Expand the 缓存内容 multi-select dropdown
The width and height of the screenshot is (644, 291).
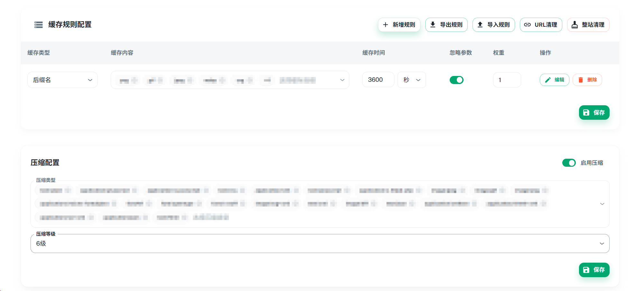[x=342, y=80]
